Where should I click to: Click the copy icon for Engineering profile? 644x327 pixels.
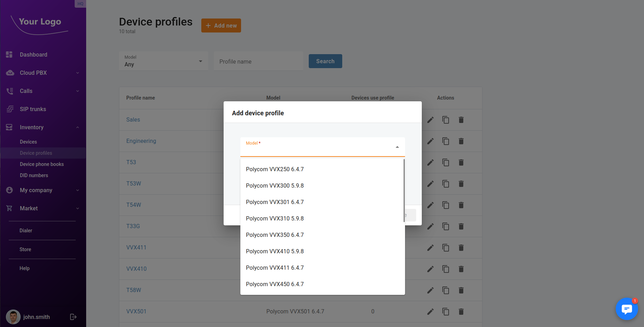tap(445, 141)
